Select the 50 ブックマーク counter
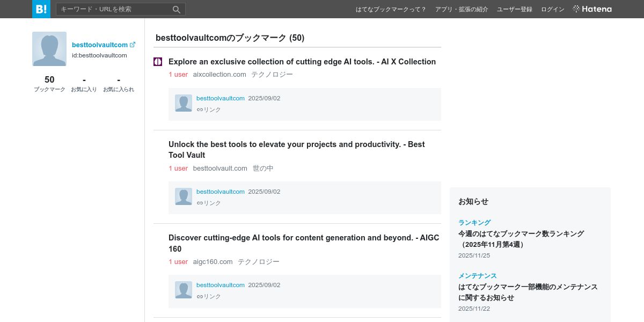Image resolution: width=644 pixels, height=322 pixels. 49,84
